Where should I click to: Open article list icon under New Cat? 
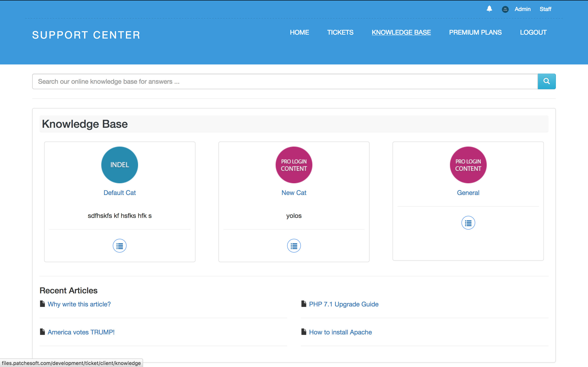294,246
